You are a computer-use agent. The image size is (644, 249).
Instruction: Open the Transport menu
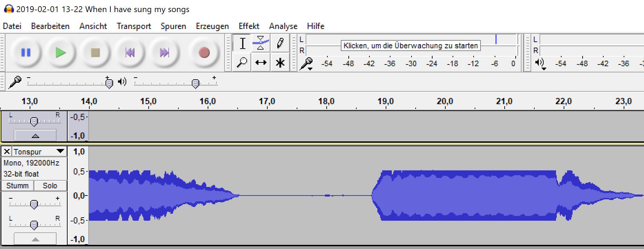134,26
